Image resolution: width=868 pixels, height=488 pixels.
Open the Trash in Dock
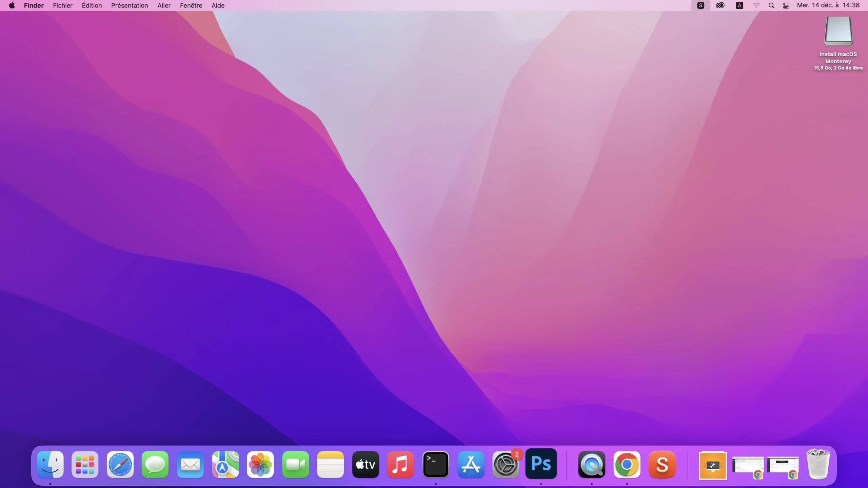[x=818, y=465]
